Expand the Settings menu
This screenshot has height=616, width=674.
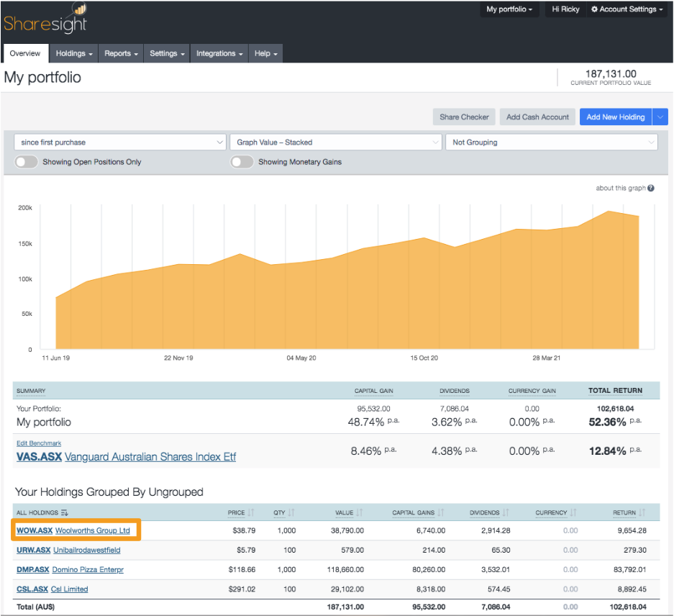click(167, 53)
